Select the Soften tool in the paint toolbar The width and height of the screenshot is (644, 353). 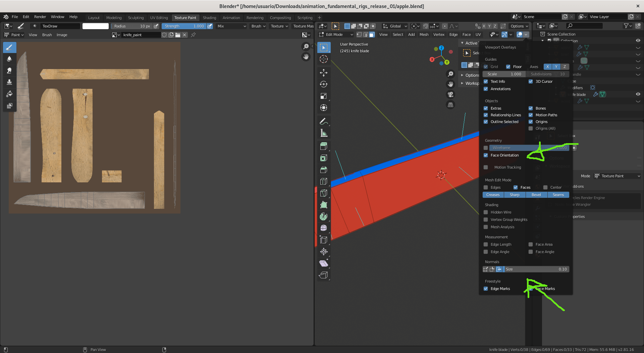point(9,58)
